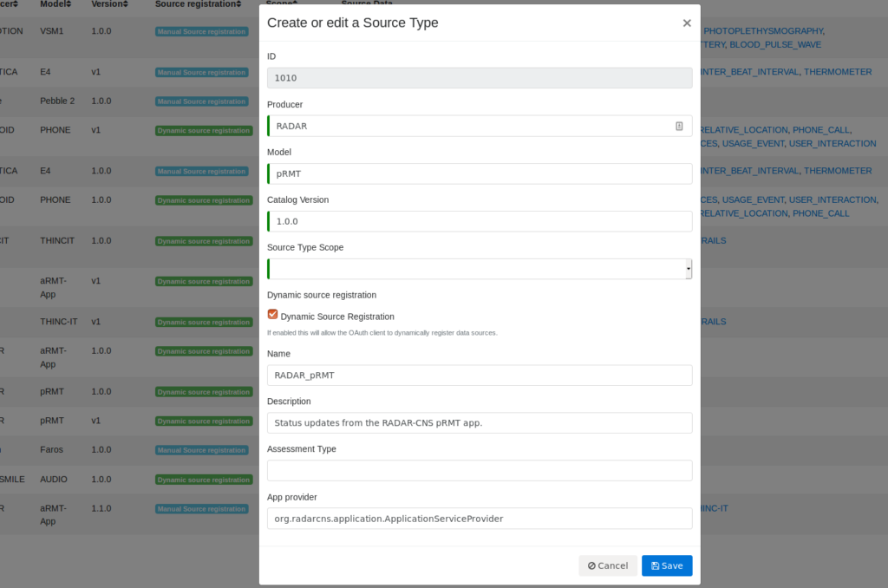Viewport: 888px width, 588px height.
Task: Click version 1.1.0 in aRMT-App row
Action: click(101, 508)
